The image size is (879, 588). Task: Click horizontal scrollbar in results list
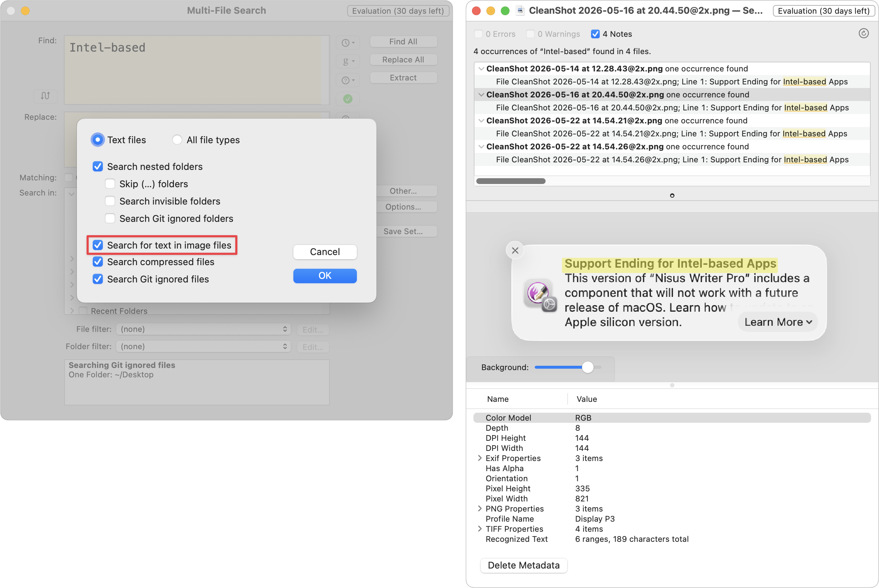point(510,181)
